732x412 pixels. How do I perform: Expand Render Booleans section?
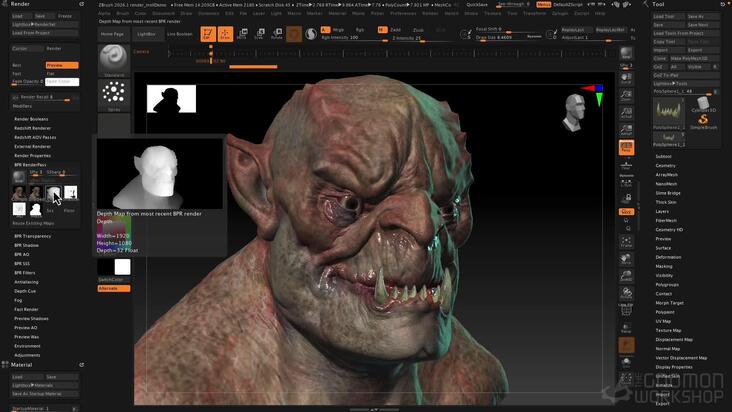click(31, 119)
